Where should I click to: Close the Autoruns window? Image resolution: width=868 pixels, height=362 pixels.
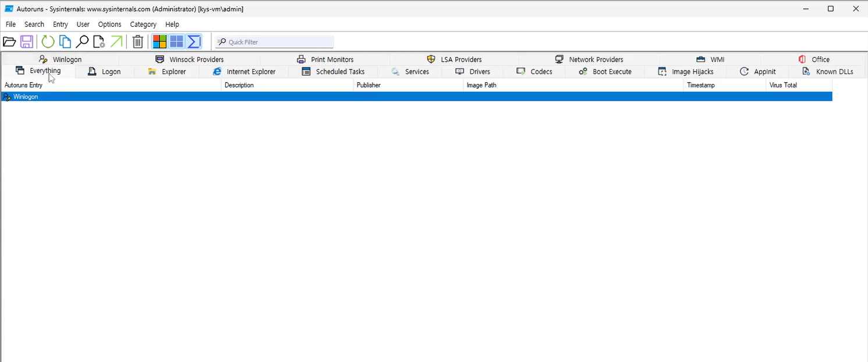(x=856, y=9)
